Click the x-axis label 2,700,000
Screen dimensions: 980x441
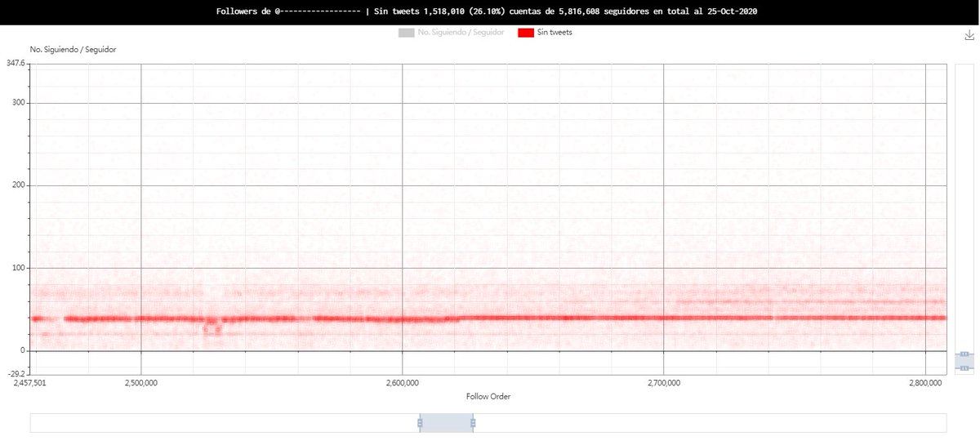pyautogui.click(x=664, y=382)
